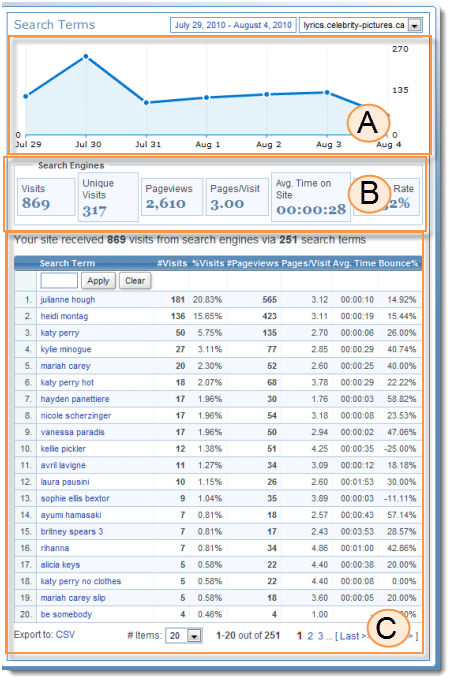The height and width of the screenshot is (684, 454).
Task: Click the 15.65% visits cell for heidi montag
Action: click(x=208, y=316)
